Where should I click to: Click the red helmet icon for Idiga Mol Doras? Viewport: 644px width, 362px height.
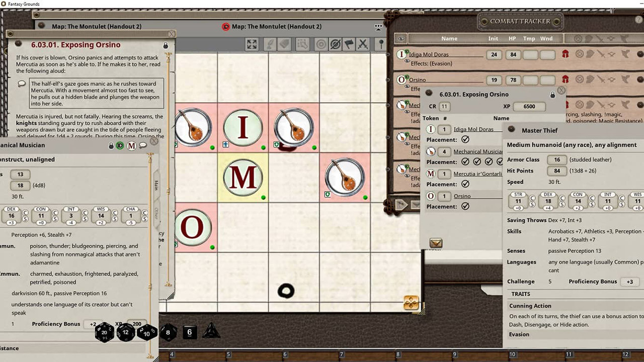[x=565, y=54]
